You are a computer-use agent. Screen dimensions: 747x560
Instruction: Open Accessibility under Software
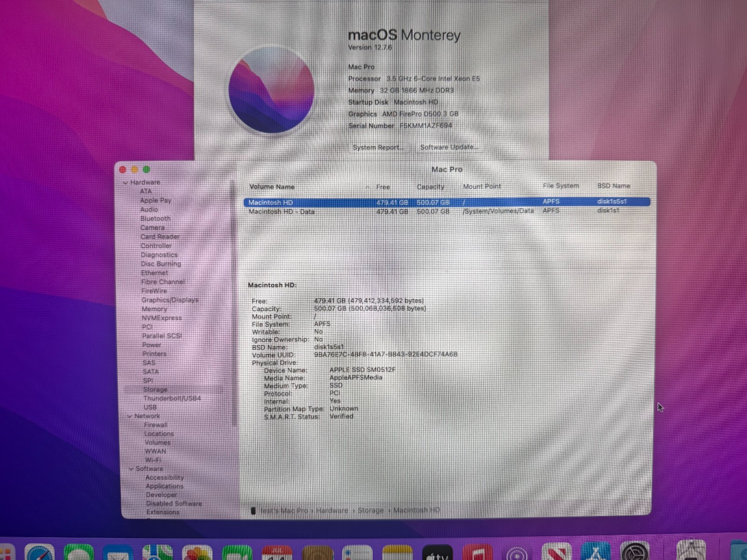(x=165, y=477)
